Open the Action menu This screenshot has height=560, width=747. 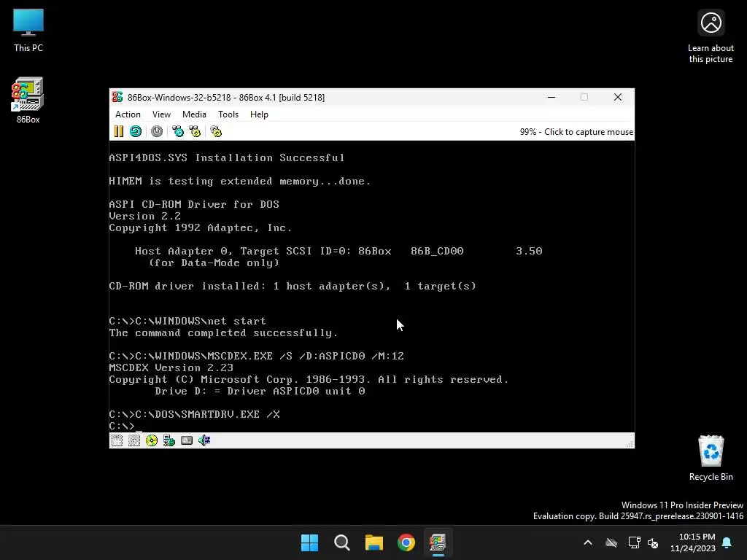click(x=128, y=114)
